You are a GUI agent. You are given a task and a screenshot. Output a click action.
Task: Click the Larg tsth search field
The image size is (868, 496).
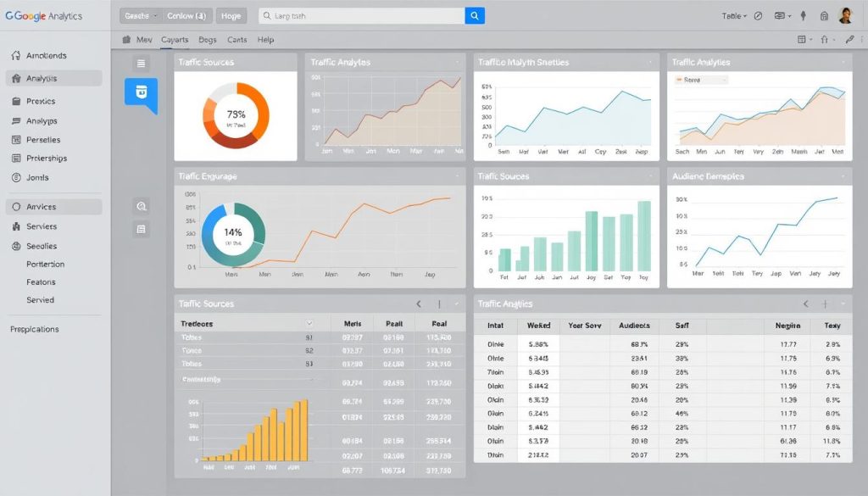pyautogui.click(x=361, y=15)
